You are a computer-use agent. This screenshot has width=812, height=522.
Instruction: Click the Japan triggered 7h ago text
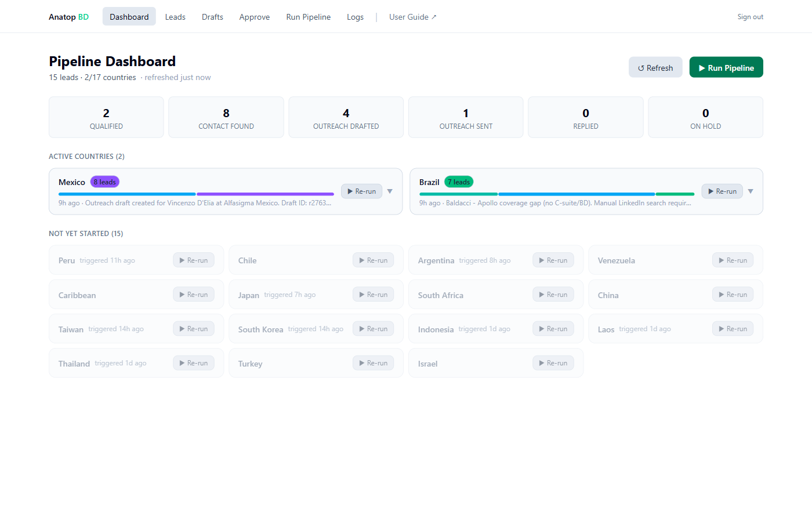(290, 295)
